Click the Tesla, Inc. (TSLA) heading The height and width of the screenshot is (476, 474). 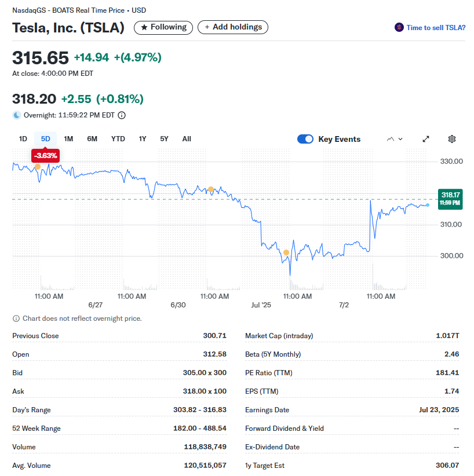point(68,28)
